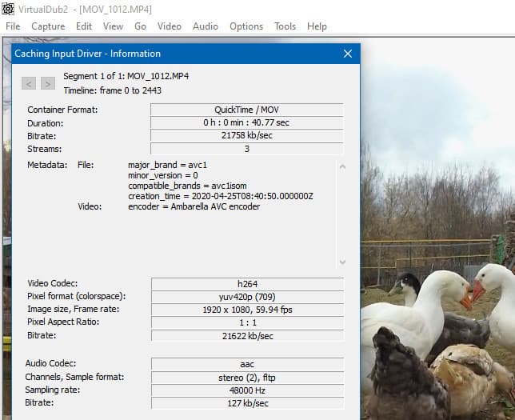This screenshot has height=420, width=515.
Task: Open the Go menu
Action: click(140, 26)
